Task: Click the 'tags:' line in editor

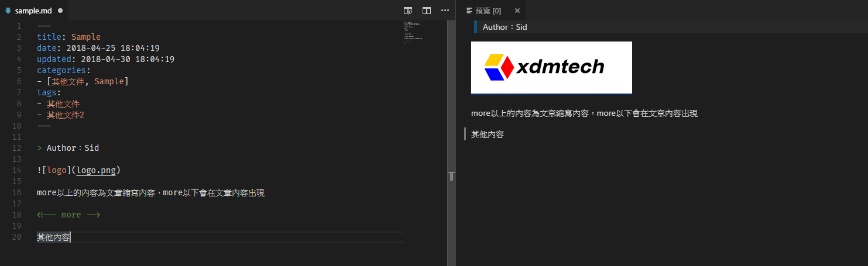Action: pyautogui.click(x=49, y=92)
